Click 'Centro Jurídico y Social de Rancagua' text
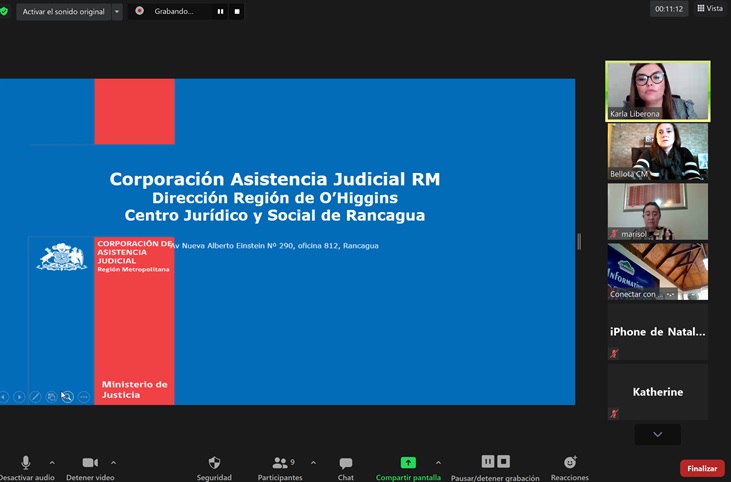 coord(275,215)
